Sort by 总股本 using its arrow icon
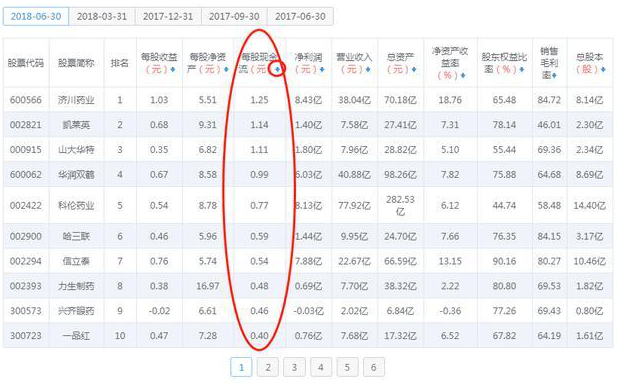This screenshot has width=617, height=385. click(603, 70)
